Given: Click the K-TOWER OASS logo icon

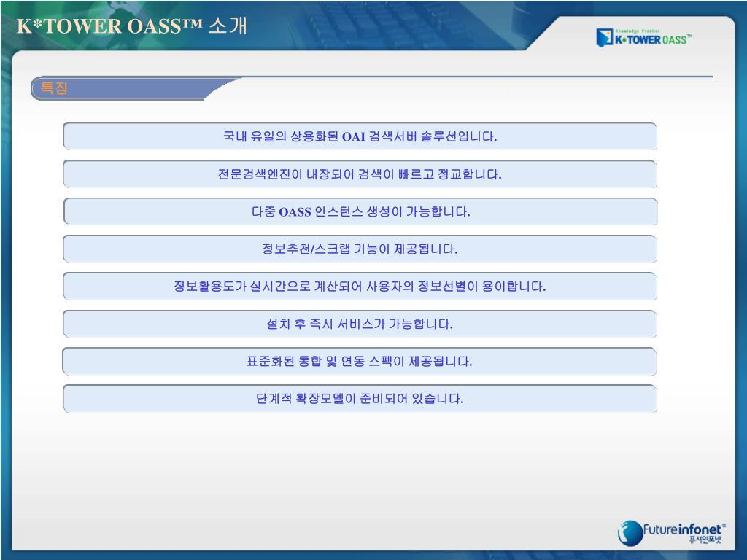Looking at the screenshot, I should pyautogui.click(x=604, y=37).
